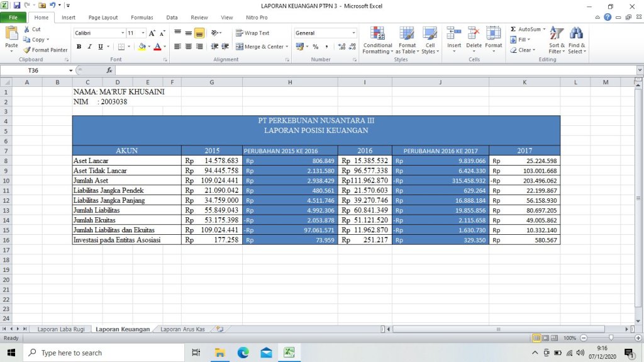Click the Increase Font Size icon

tap(152, 33)
